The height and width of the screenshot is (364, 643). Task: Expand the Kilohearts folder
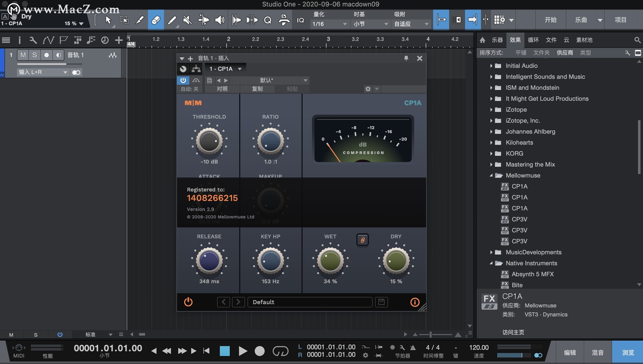click(x=491, y=143)
